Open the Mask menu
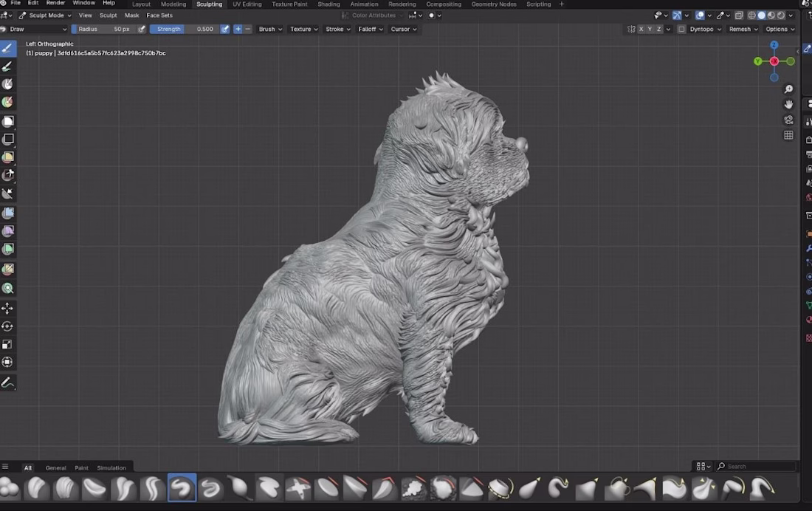The image size is (812, 511). click(131, 16)
